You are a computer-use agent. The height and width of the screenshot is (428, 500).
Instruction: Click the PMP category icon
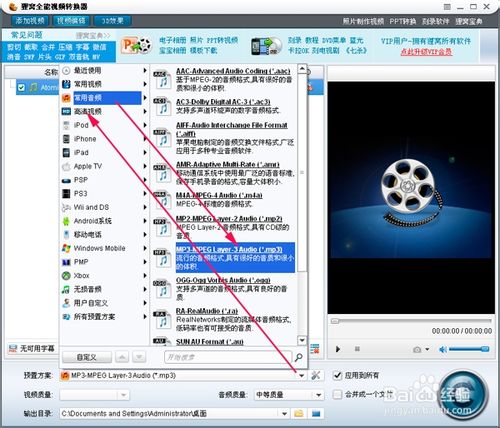(66, 262)
